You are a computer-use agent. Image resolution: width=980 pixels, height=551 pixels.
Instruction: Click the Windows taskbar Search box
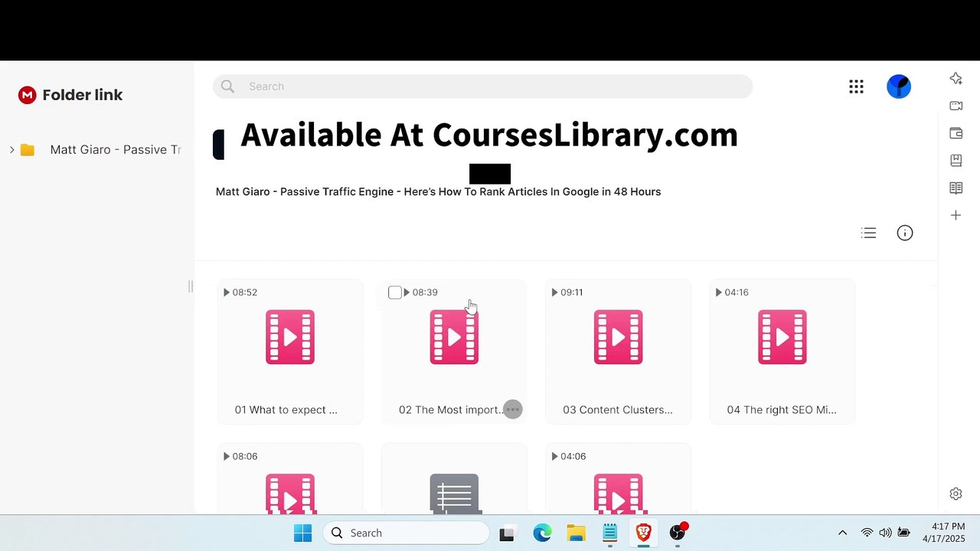point(407,533)
